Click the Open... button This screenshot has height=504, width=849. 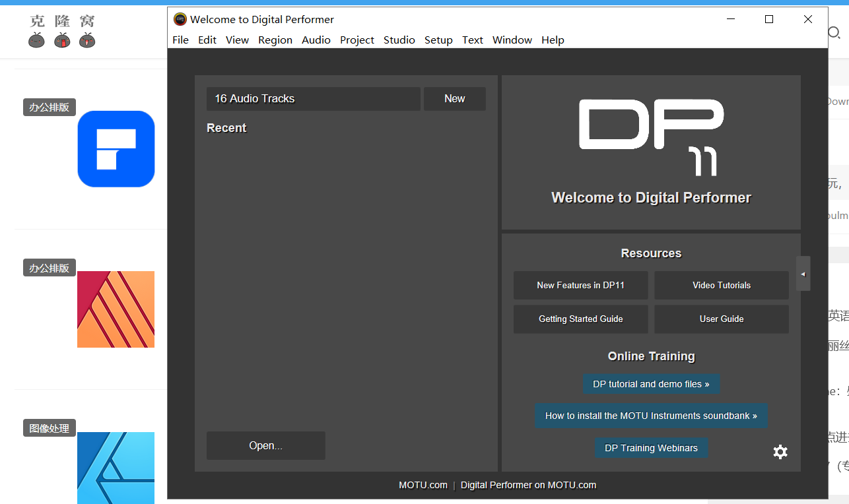pos(266,446)
